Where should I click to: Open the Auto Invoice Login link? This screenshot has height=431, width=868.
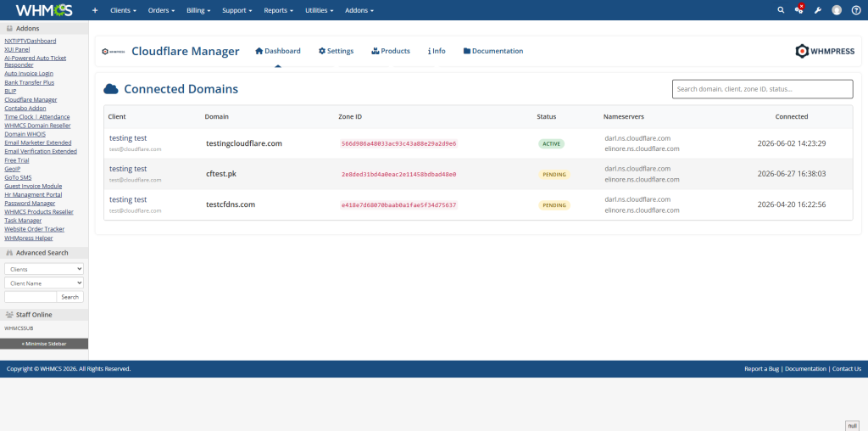coord(29,74)
